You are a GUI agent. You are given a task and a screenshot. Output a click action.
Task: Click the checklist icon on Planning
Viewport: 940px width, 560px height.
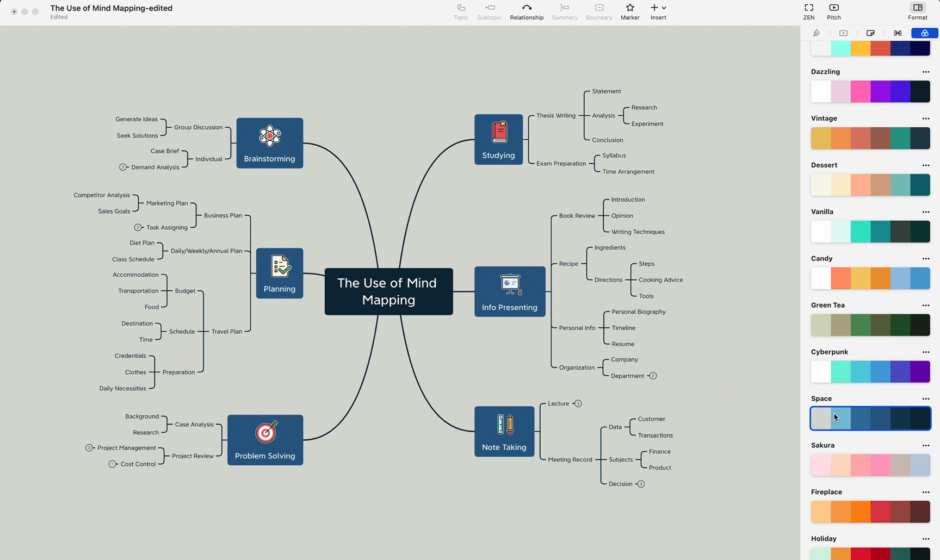(x=280, y=266)
